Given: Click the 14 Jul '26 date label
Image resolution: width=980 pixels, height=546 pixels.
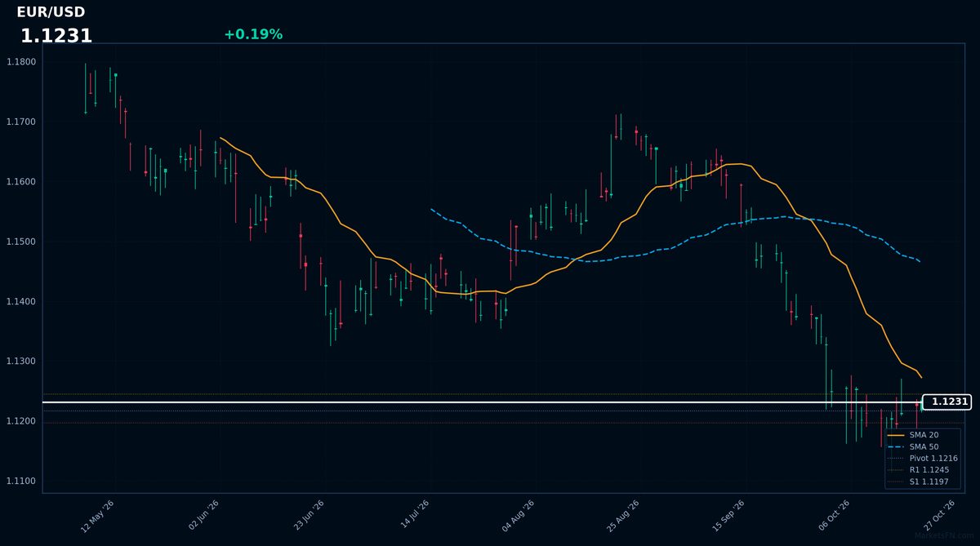Looking at the screenshot, I should (x=414, y=516).
